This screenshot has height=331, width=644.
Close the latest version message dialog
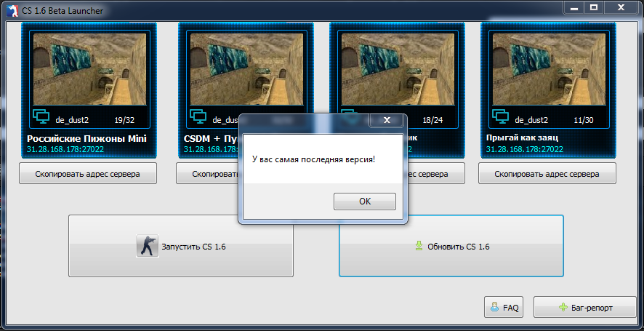click(x=387, y=120)
